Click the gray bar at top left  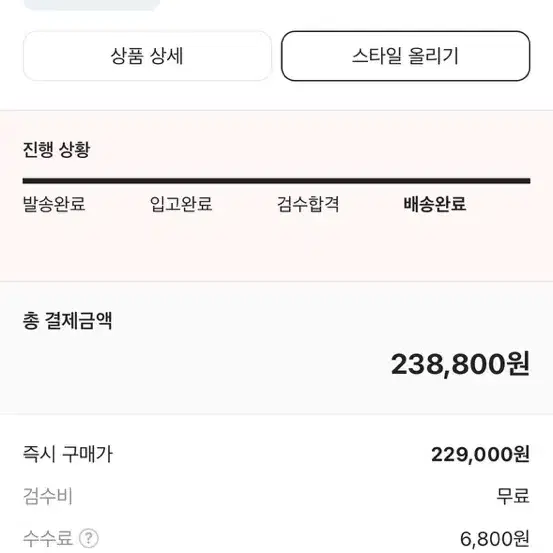coord(92,5)
